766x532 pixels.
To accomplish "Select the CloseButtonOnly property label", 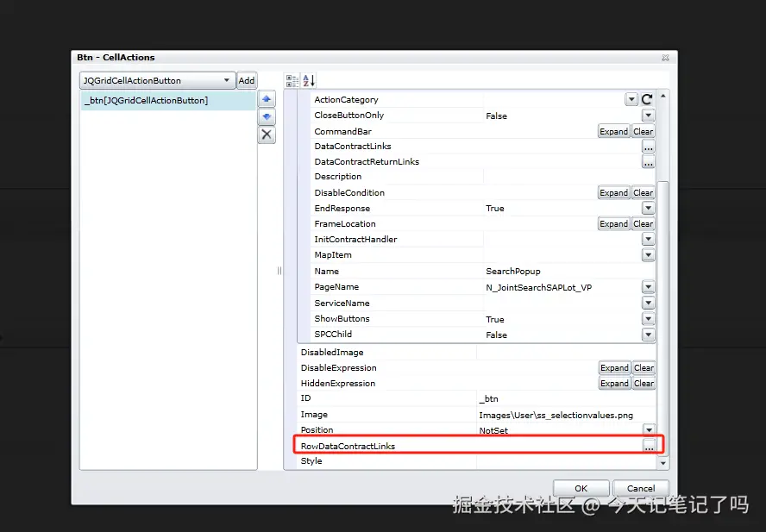I will (x=349, y=116).
